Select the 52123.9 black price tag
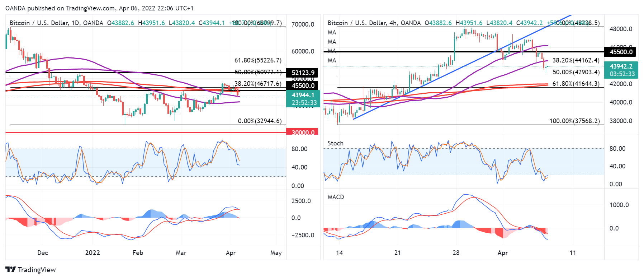Image resolution: width=644 pixels, height=279 pixels. pyautogui.click(x=303, y=73)
